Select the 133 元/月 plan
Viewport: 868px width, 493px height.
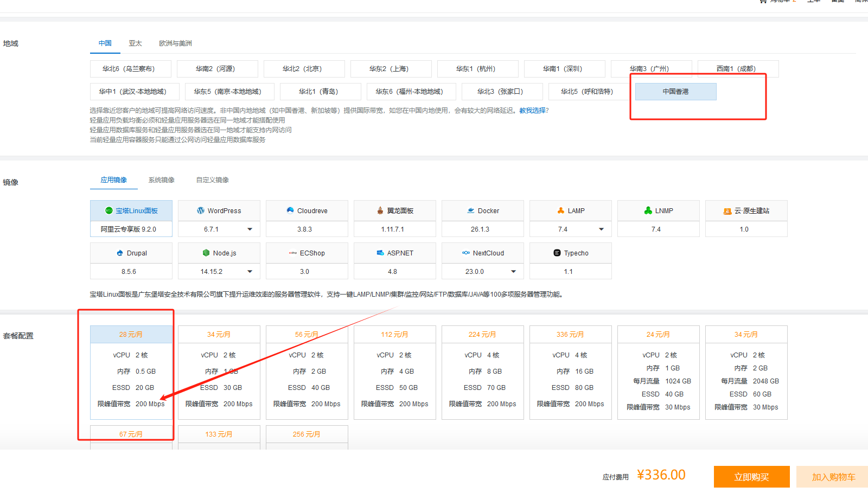[219, 437]
